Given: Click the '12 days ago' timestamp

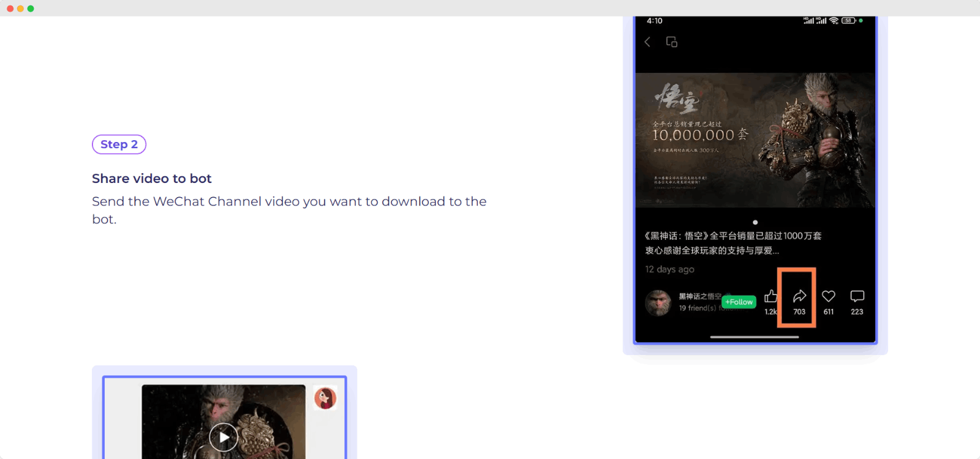Looking at the screenshot, I should click(669, 269).
